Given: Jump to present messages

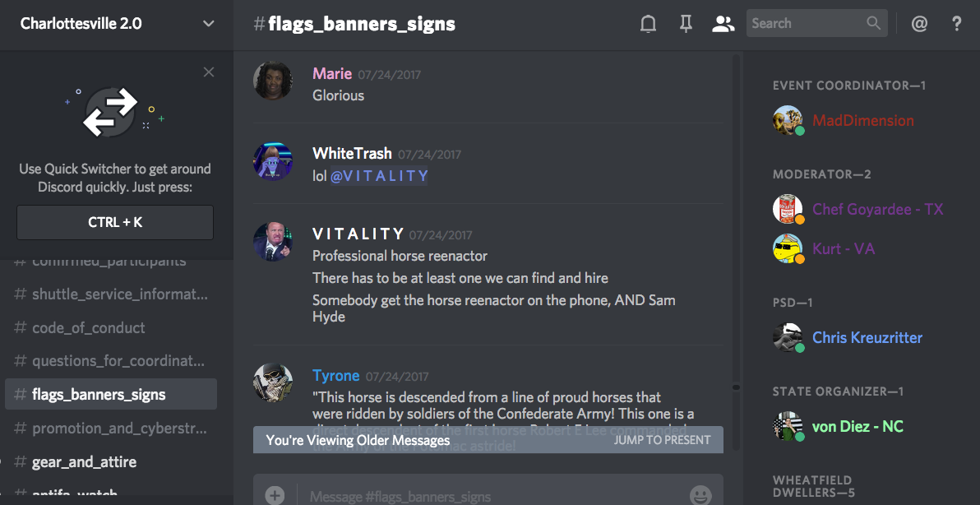Looking at the screenshot, I should pyautogui.click(x=662, y=440).
